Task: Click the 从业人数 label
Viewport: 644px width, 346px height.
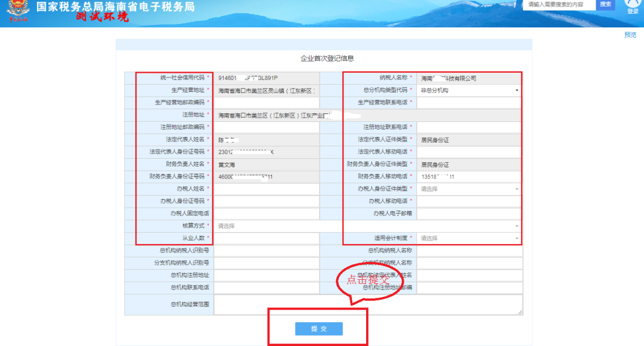Action: (193, 238)
